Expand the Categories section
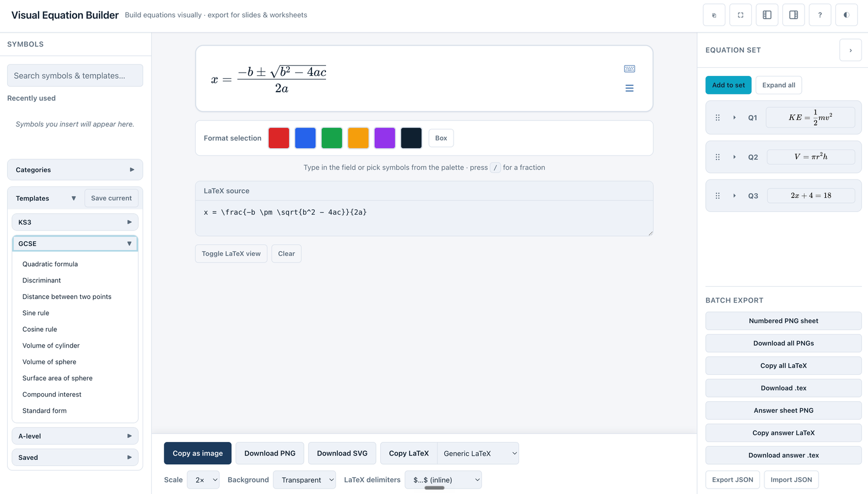868x494 pixels. tap(75, 170)
